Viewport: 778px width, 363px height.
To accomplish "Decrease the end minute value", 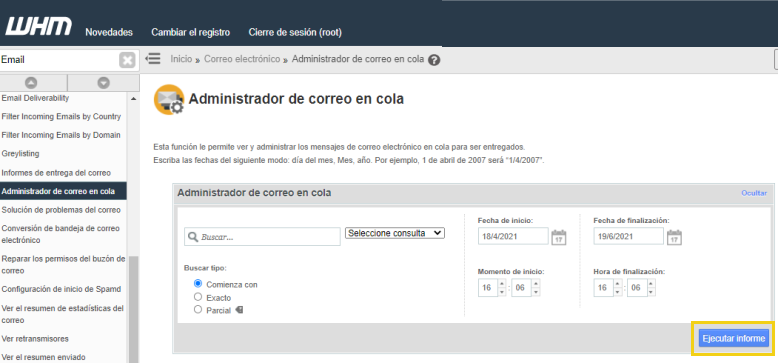I will (x=651, y=292).
